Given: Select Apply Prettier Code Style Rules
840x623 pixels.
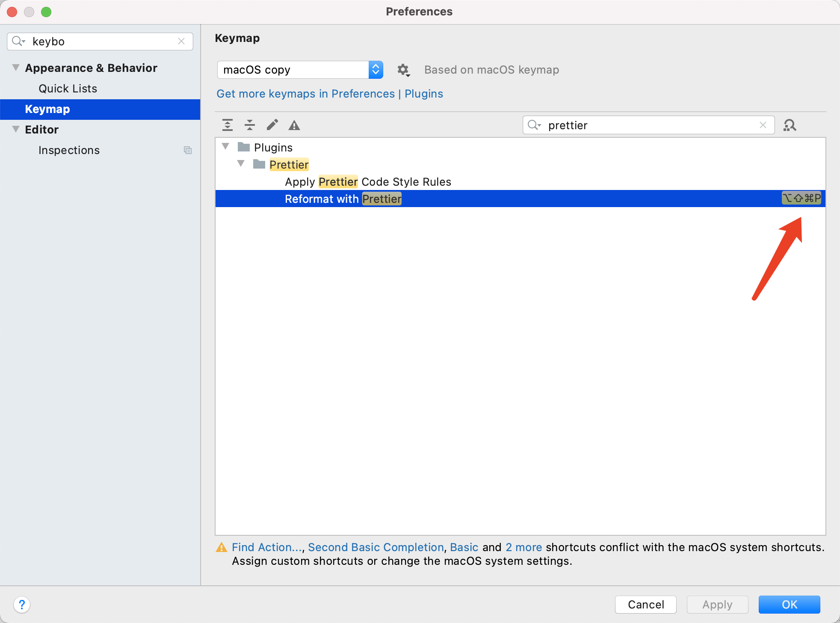Looking at the screenshot, I should coord(368,182).
